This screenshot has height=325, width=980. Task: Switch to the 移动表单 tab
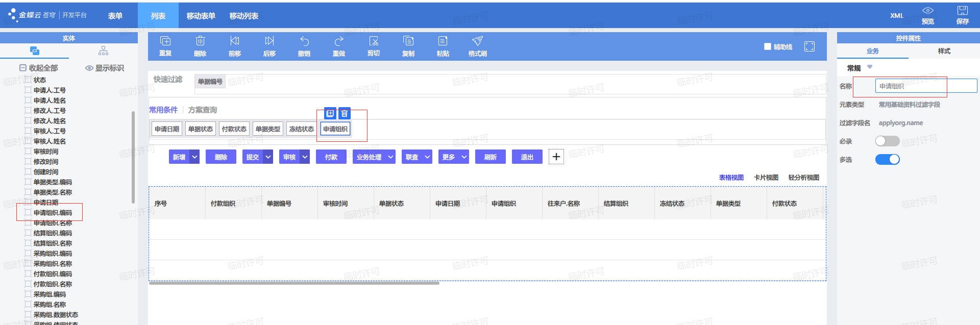tap(201, 16)
